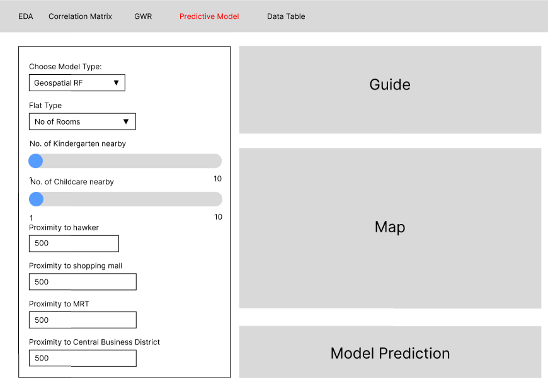Click the Guide panel

(390, 89)
